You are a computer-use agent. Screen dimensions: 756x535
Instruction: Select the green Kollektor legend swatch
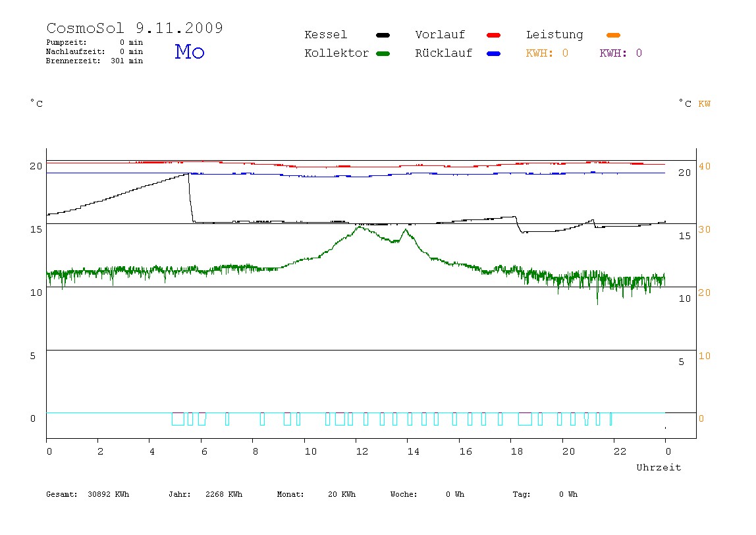pos(383,53)
